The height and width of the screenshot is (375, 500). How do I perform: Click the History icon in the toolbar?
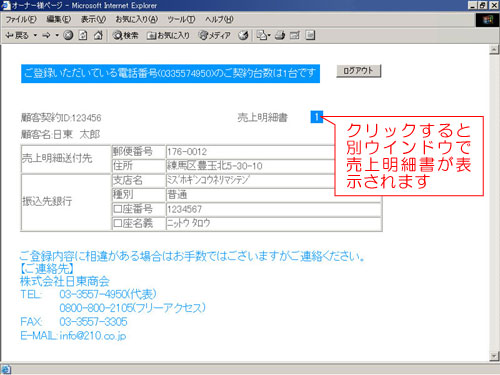243,35
